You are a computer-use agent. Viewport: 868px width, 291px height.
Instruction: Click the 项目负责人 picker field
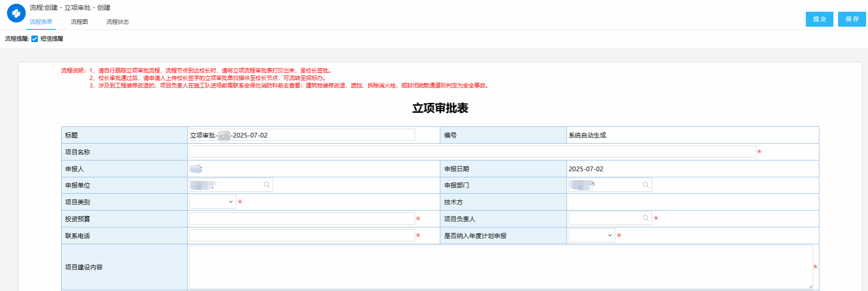(605, 218)
